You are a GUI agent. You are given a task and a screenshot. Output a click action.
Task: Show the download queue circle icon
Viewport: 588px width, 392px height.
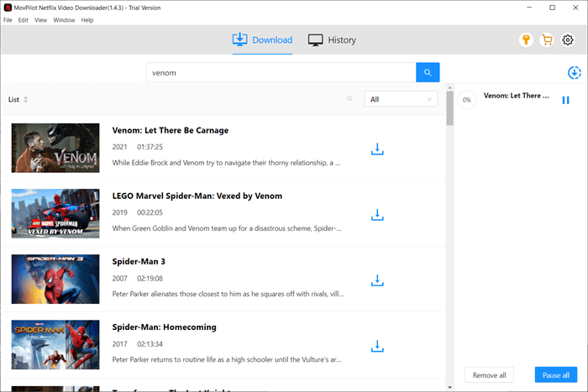[x=575, y=73]
